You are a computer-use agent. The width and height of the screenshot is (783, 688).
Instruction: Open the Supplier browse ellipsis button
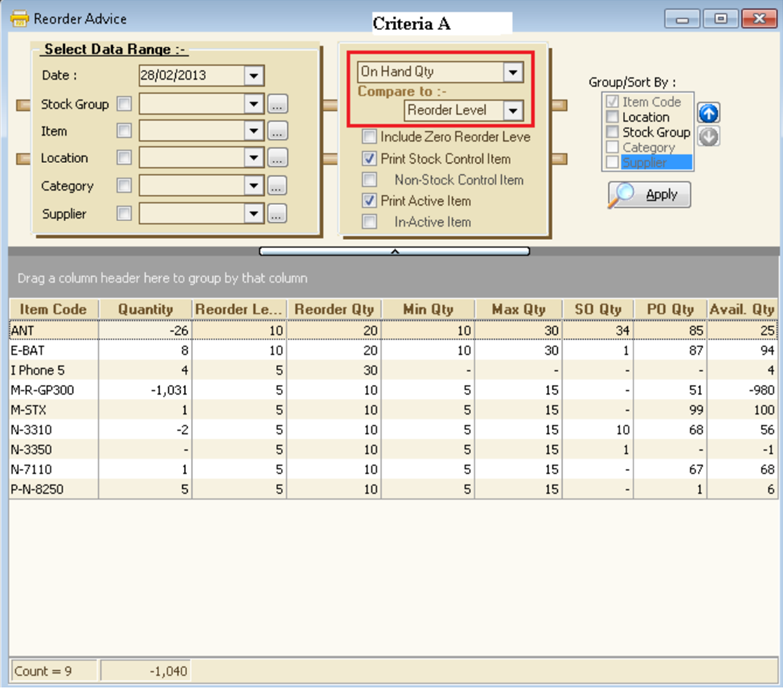pos(277,213)
